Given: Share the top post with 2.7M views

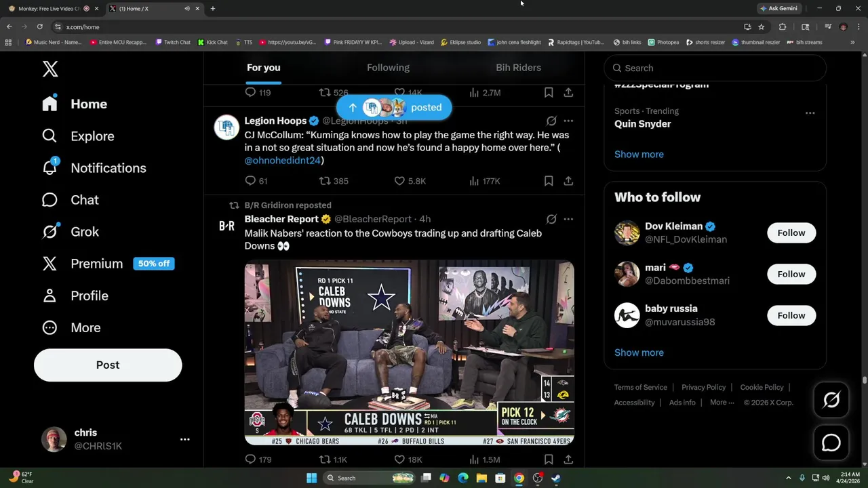Looking at the screenshot, I should click(568, 92).
